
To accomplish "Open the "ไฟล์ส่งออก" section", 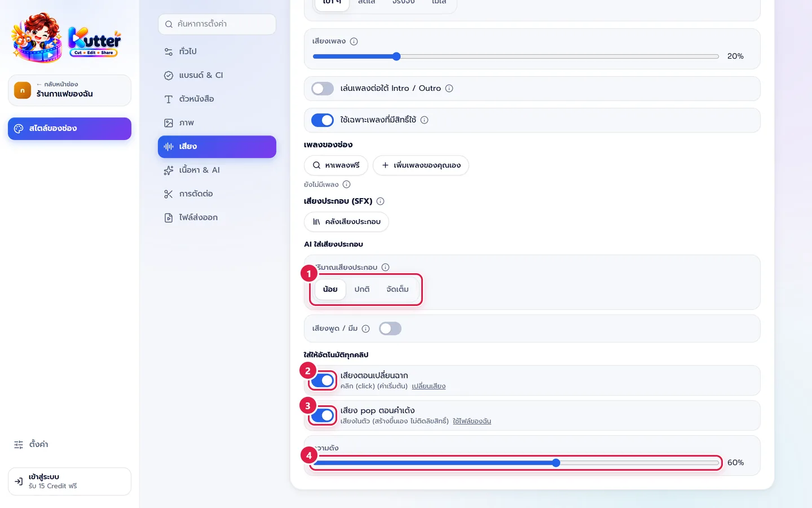I will click(217, 217).
